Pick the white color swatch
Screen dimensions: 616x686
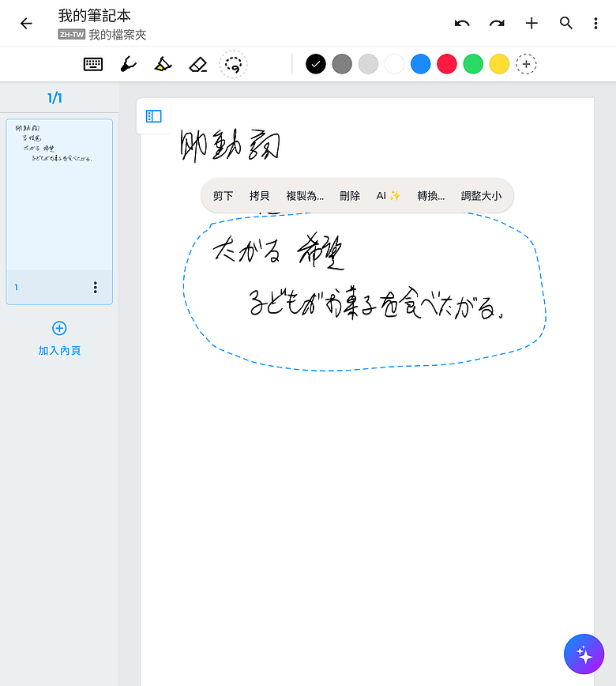pyautogui.click(x=394, y=64)
